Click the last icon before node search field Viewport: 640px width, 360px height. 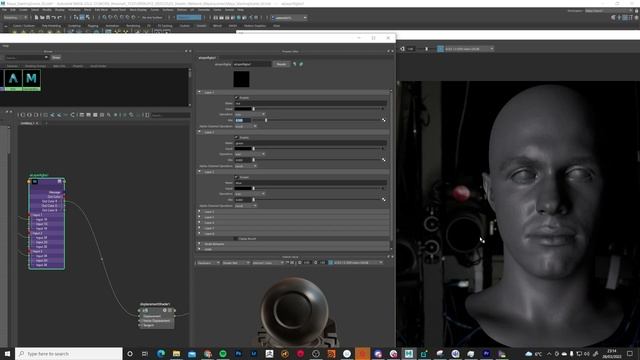[147, 115]
